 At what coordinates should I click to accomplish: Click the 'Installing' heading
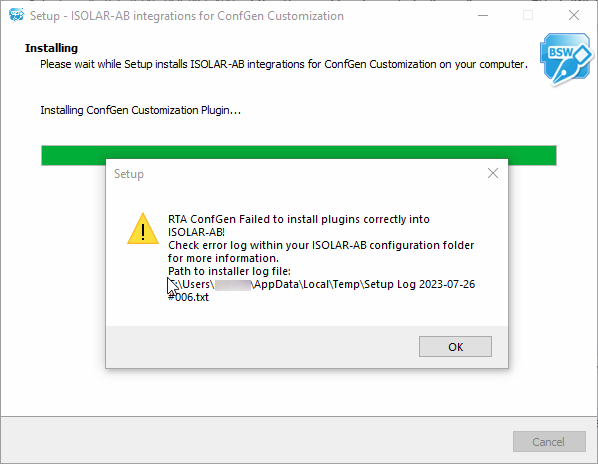(51, 48)
